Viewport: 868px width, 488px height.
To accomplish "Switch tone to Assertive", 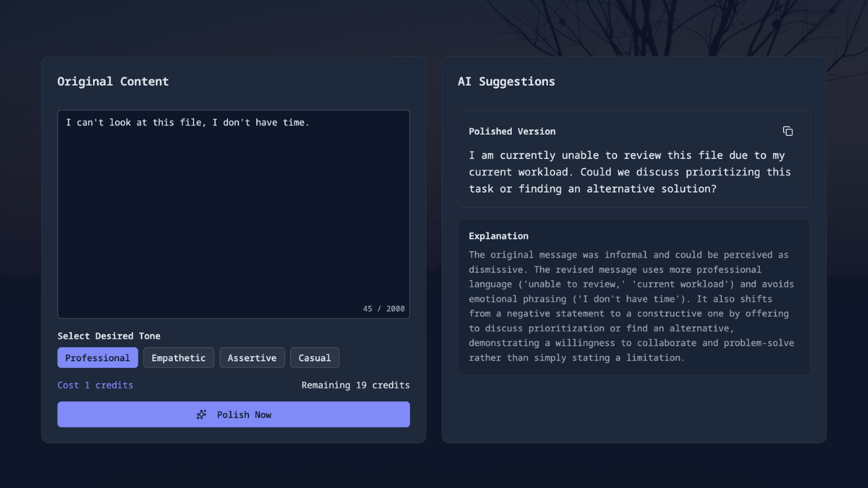I will pos(252,358).
